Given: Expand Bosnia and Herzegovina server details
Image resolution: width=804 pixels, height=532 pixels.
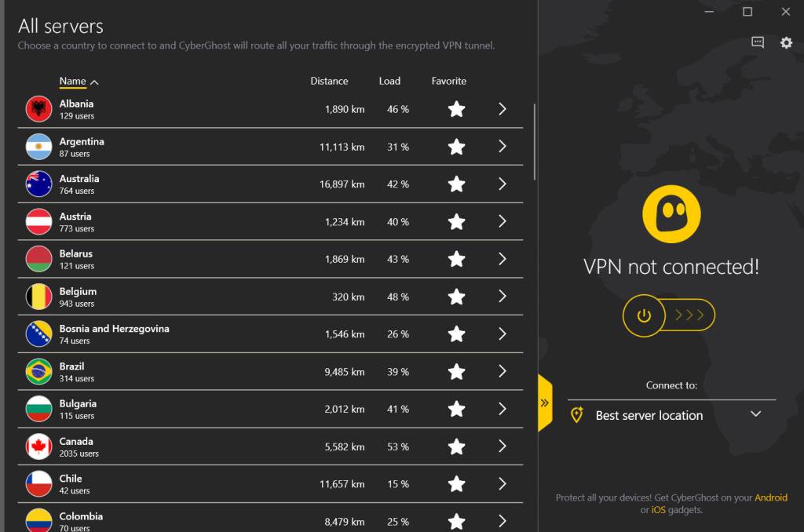Looking at the screenshot, I should click(502, 333).
